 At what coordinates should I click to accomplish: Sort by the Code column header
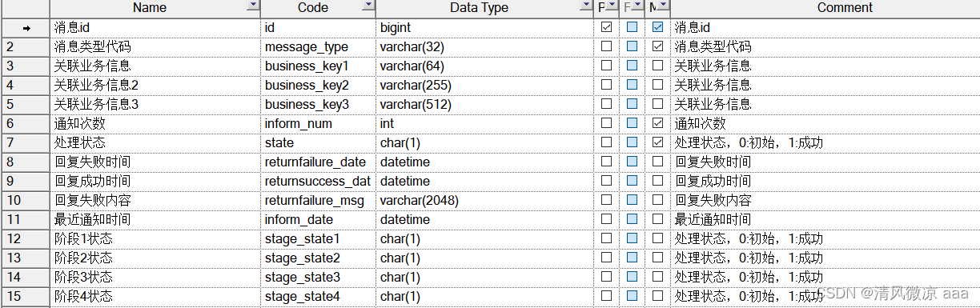tap(312, 8)
